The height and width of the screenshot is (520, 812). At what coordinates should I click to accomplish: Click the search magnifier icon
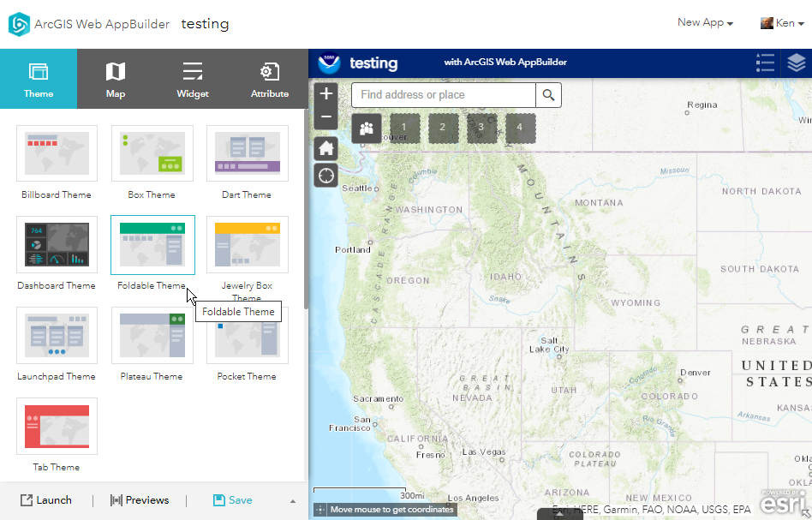point(548,95)
